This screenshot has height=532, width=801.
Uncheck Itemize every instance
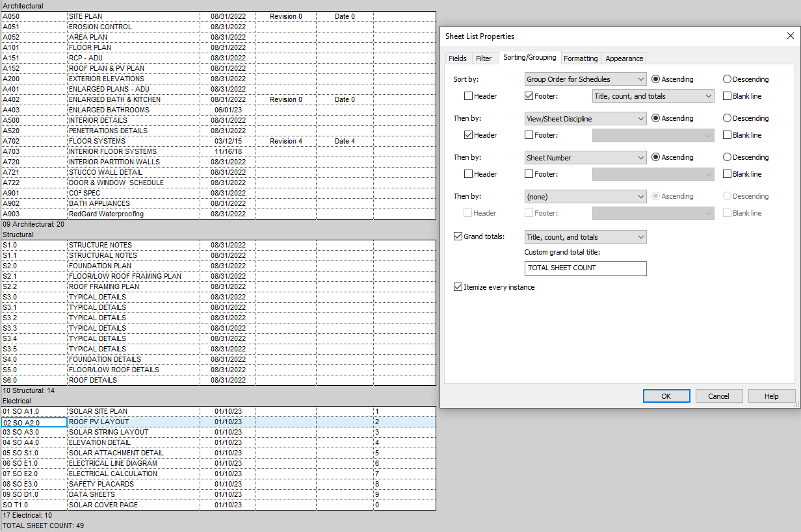pos(458,286)
